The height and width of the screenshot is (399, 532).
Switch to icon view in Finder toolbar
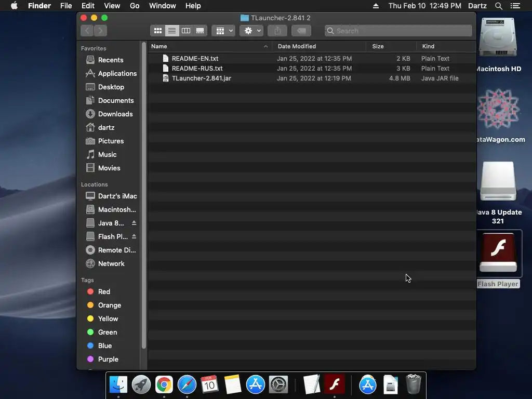[x=158, y=31]
